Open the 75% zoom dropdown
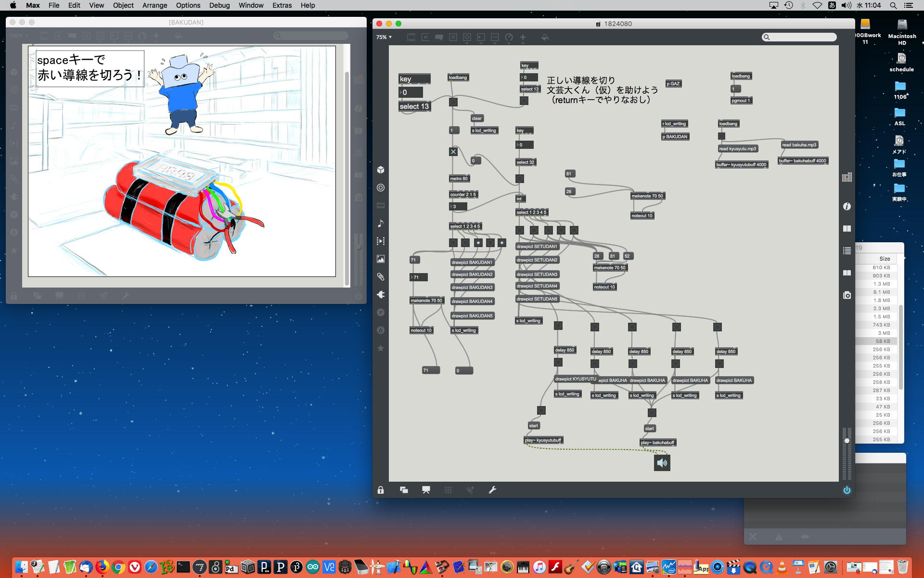Viewport: 924px width, 578px height. (384, 37)
